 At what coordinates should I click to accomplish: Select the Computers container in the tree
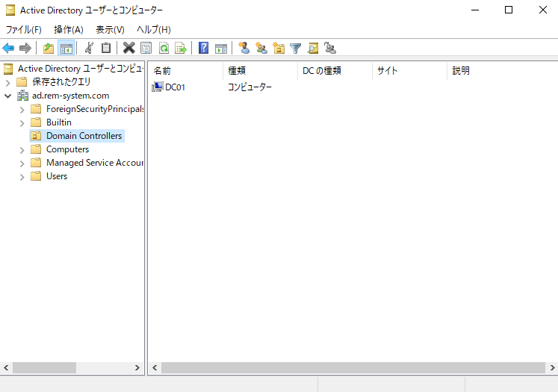pos(67,149)
